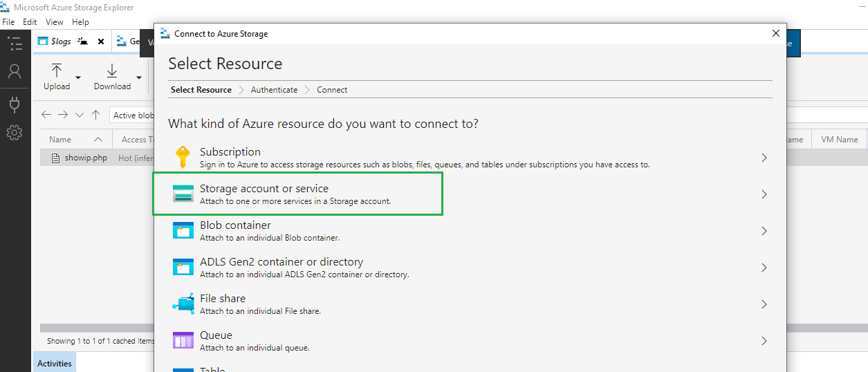This screenshot has height=372, width=868.
Task: Navigate back with left arrow
Action: point(46,115)
